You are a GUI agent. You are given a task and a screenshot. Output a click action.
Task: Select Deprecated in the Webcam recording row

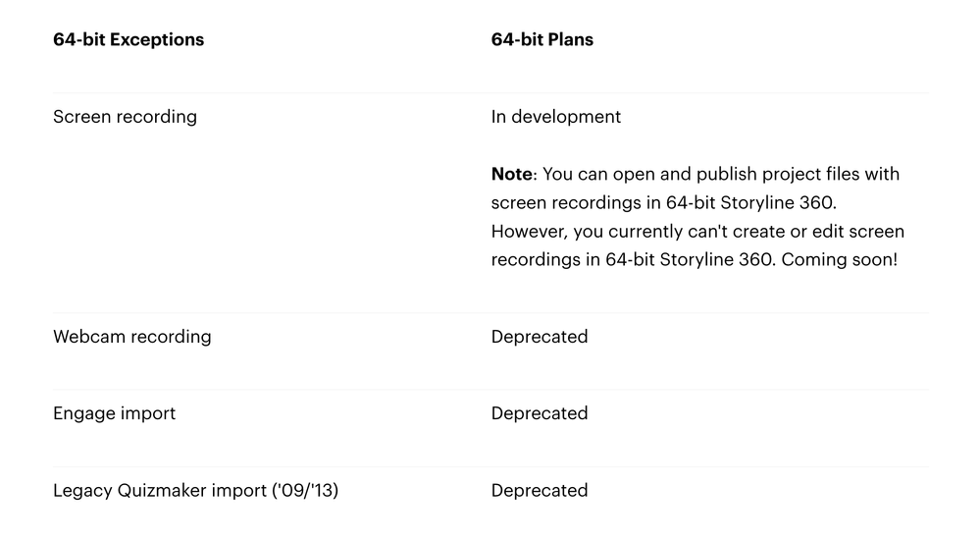click(x=539, y=337)
